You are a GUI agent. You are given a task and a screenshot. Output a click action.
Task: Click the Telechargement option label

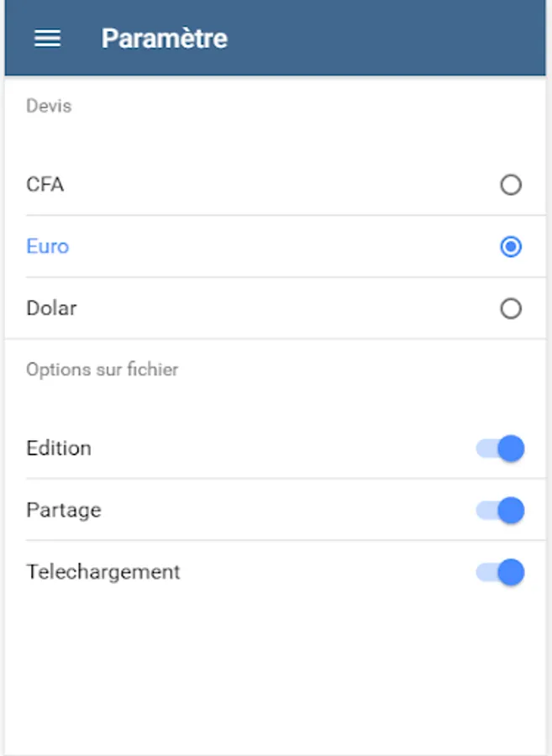[103, 572]
